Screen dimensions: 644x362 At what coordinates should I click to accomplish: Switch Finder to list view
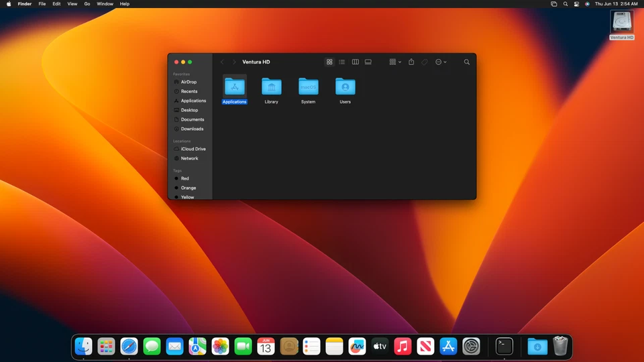[341, 62]
